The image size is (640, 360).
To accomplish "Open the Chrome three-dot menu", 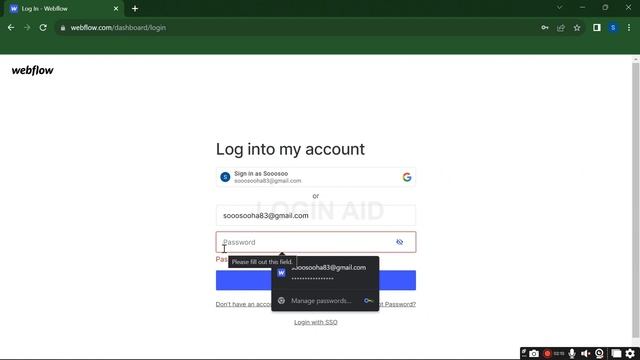I will [629, 28].
